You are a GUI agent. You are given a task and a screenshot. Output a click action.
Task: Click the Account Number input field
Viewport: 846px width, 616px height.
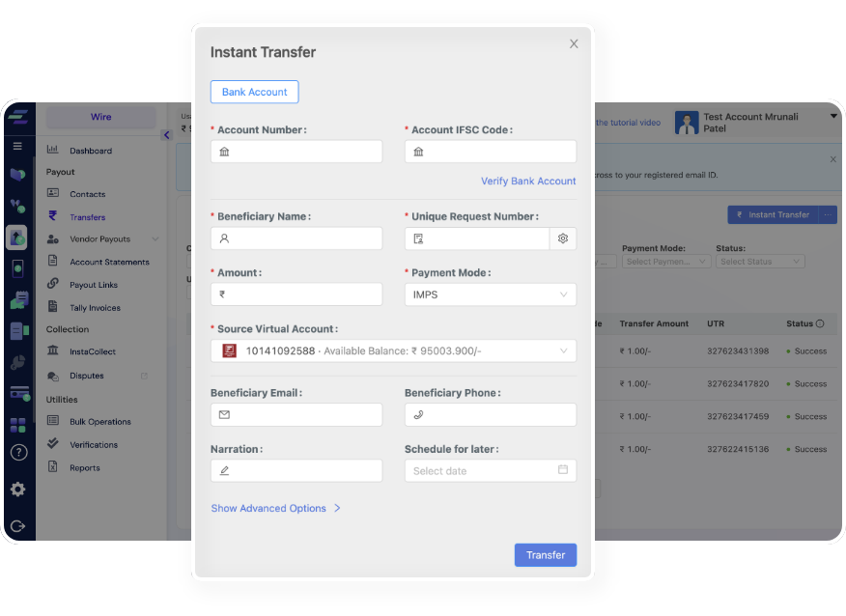coord(296,152)
